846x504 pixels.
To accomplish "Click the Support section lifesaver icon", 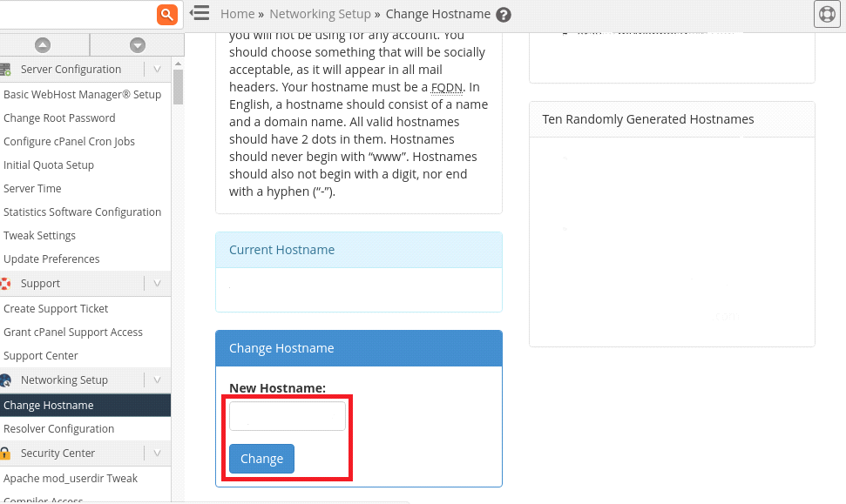I will (x=5, y=283).
